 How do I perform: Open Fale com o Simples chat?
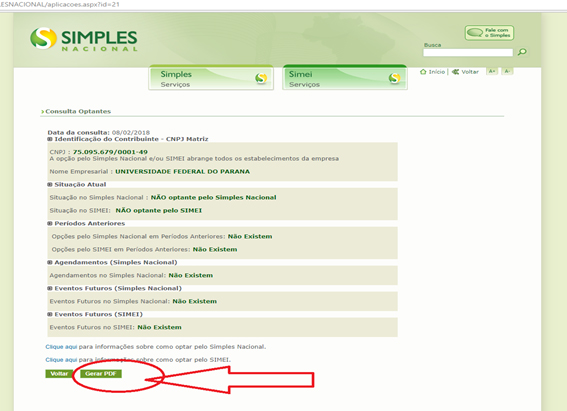(x=489, y=33)
